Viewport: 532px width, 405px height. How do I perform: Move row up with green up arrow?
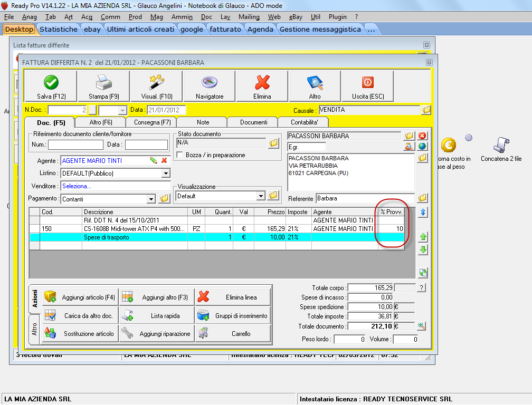[x=423, y=237]
